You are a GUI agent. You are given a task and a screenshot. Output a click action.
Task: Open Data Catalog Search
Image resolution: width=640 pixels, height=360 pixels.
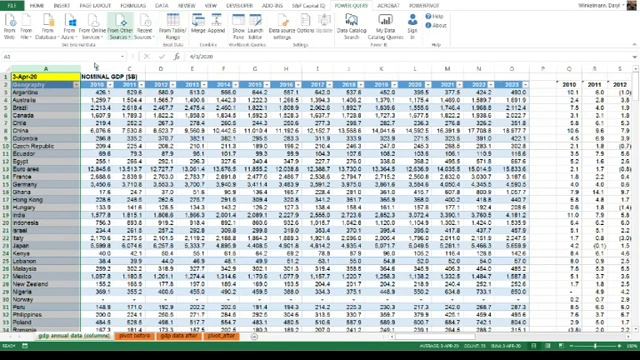coord(351,27)
